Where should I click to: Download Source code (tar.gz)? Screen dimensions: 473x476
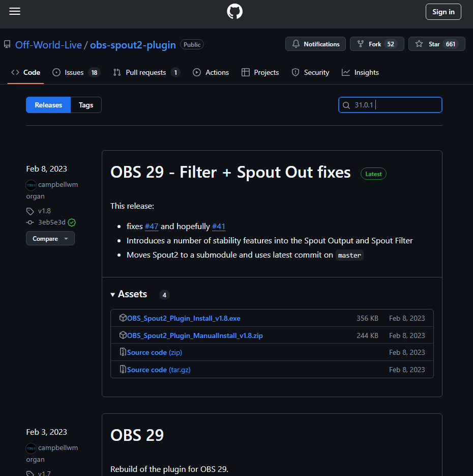(159, 370)
